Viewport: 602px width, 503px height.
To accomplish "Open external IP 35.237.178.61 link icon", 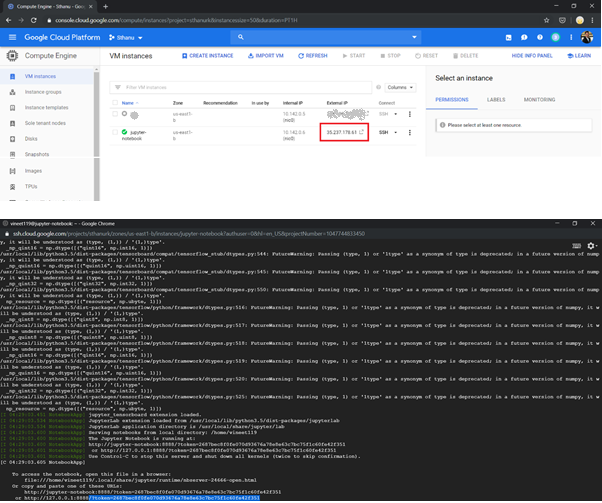I will pyautogui.click(x=361, y=132).
